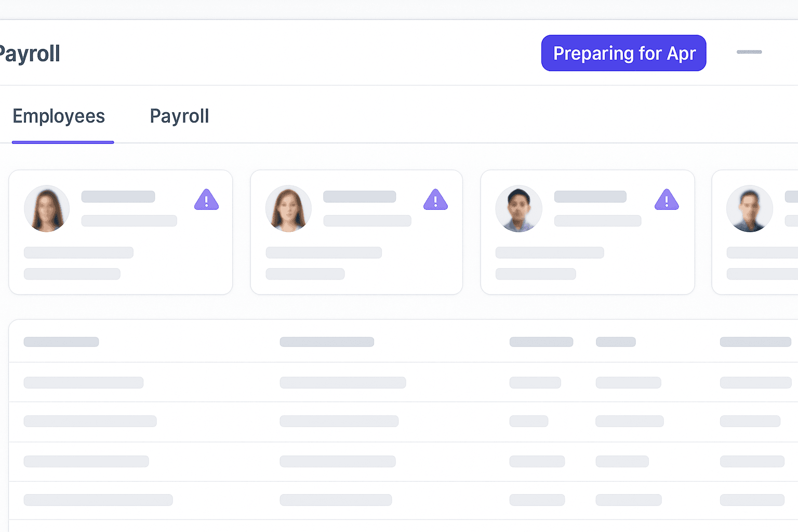Screen dimensions: 798x532
Task: Click the second employee's avatar photo
Action: tap(288, 208)
